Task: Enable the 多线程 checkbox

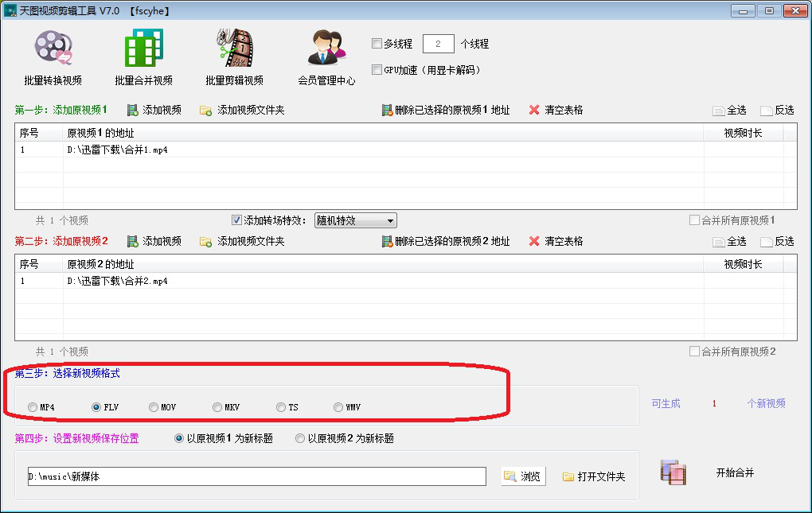Action: click(x=377, y=44)
